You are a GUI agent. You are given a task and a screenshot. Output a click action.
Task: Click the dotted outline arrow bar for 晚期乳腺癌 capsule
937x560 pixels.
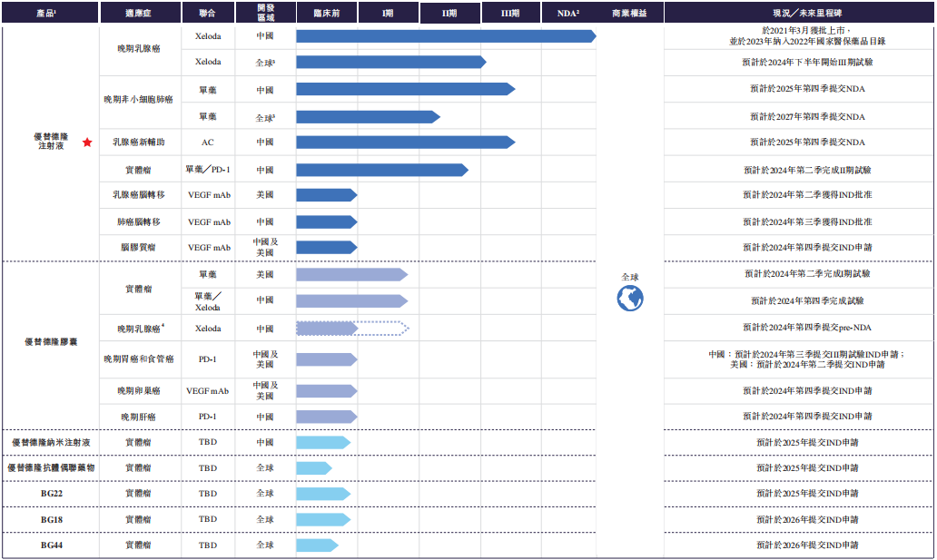tap(352, 329)
